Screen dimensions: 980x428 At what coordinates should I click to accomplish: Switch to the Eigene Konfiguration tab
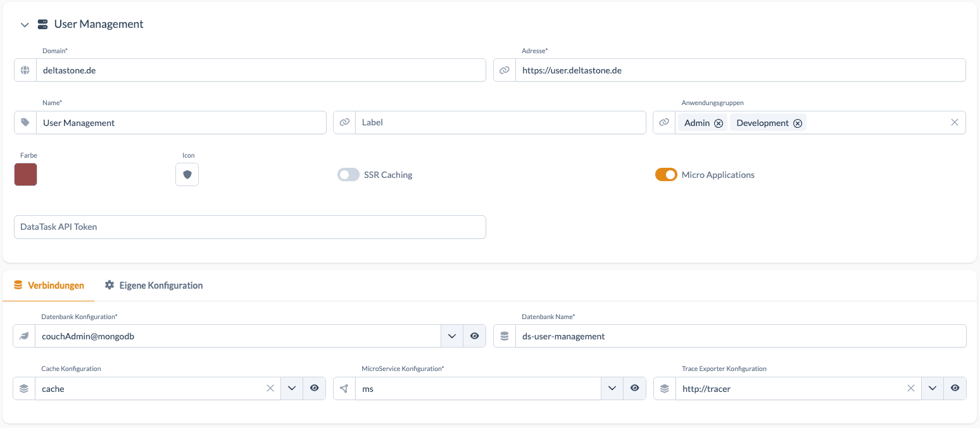(154, 286)
